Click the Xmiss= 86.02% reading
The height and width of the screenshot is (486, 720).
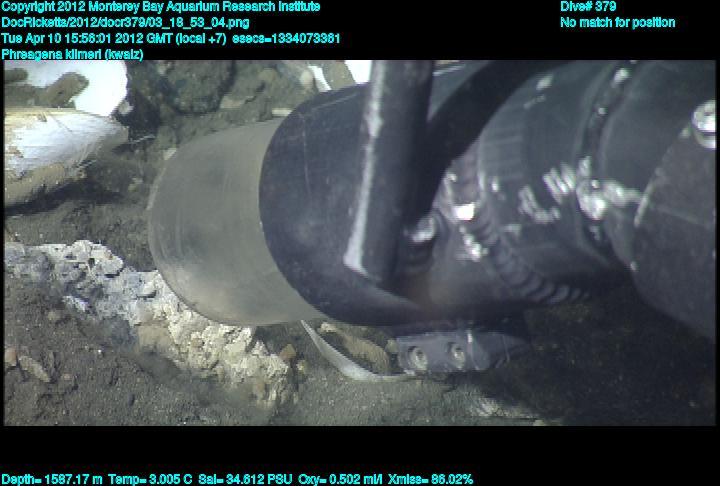[430, 480]
